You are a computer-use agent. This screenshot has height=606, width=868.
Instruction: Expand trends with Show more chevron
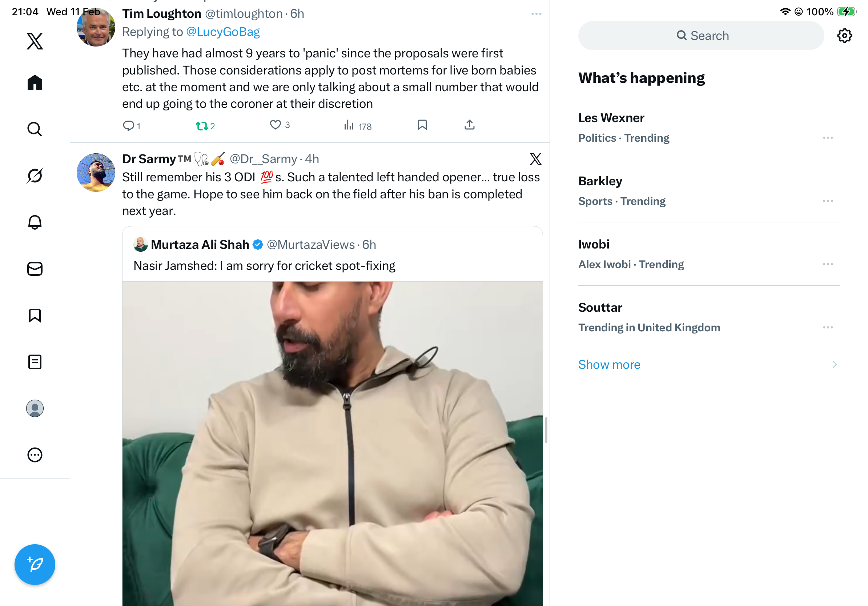pyautogui.click(x=834, y=364)
